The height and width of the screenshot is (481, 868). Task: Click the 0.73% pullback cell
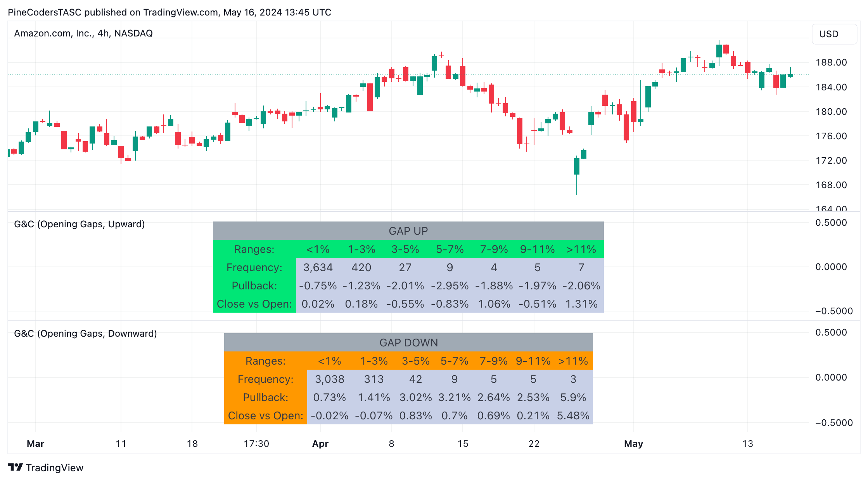click(x=330, y=397)
